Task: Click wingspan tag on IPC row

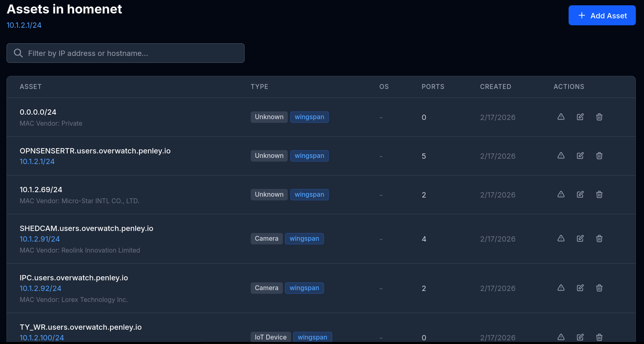Action: (304, 288)
